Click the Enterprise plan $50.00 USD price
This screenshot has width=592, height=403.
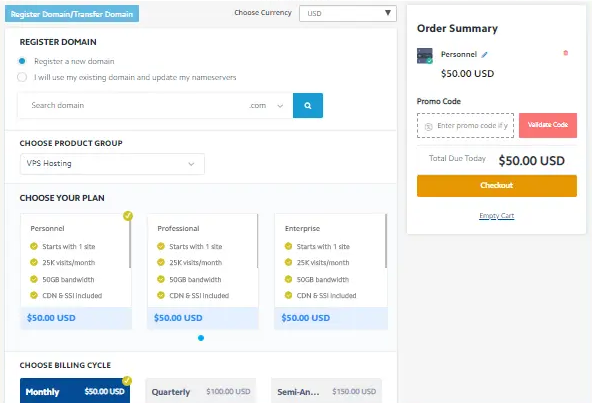[306, 318]
